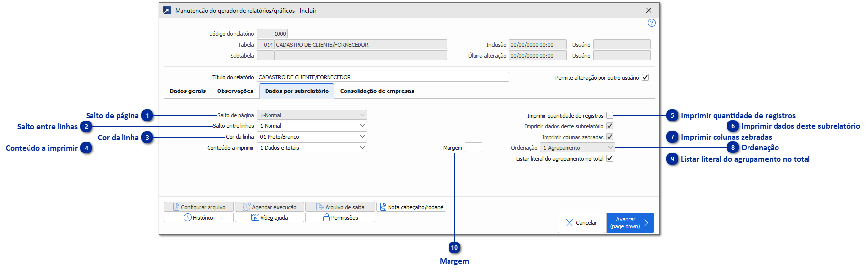Open the help question mark icon
Image resolution: width=868 pixels, height=274 pixels.
[x=651, y=23]
